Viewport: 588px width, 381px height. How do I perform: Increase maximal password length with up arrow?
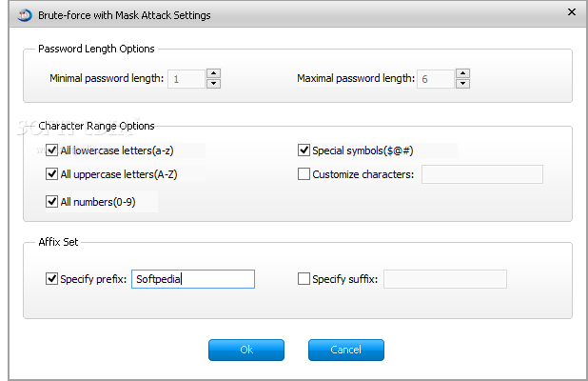(x=463, y=73)
